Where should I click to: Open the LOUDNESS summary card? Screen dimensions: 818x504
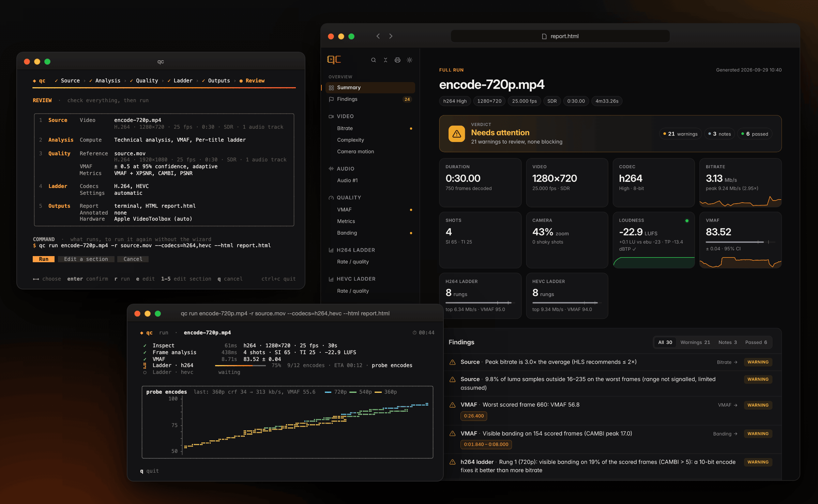pyautogui.click(x=654, y=240)
